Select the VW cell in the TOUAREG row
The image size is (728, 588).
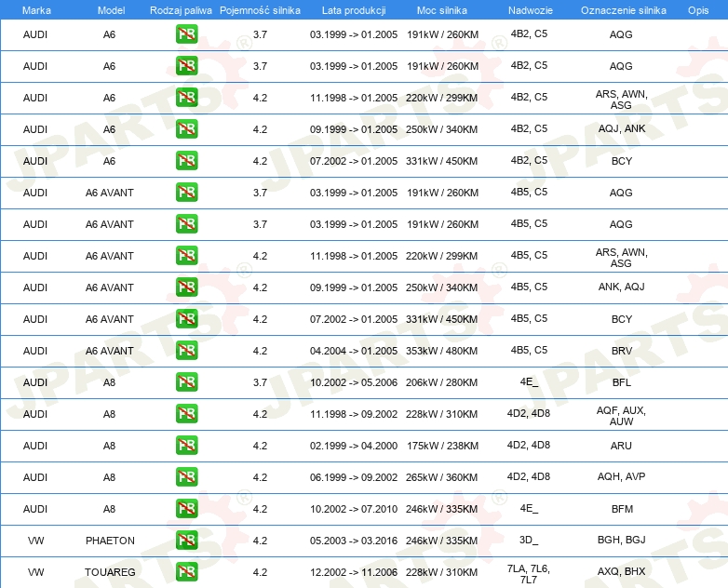coord(35,572)
